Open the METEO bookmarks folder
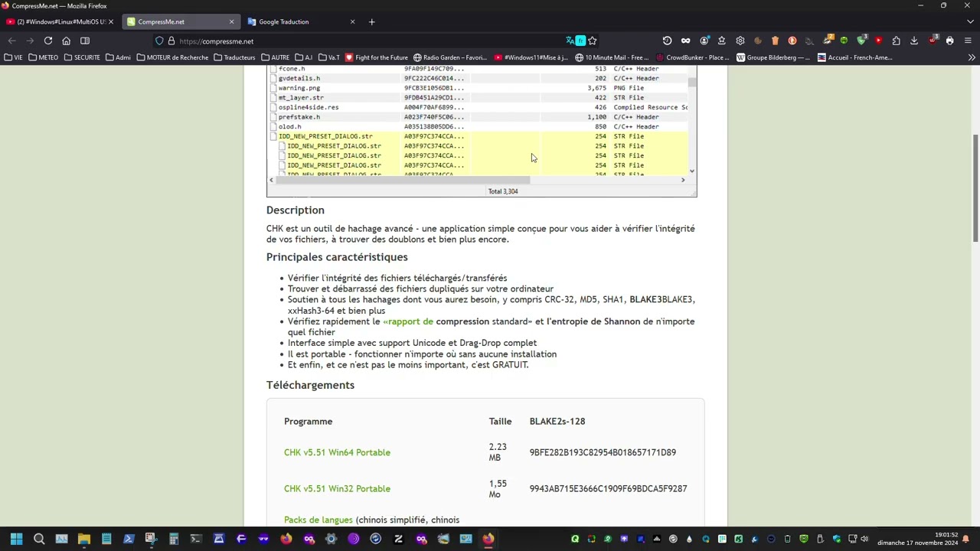Screen dimensions: 980x551 click(44, 57)
